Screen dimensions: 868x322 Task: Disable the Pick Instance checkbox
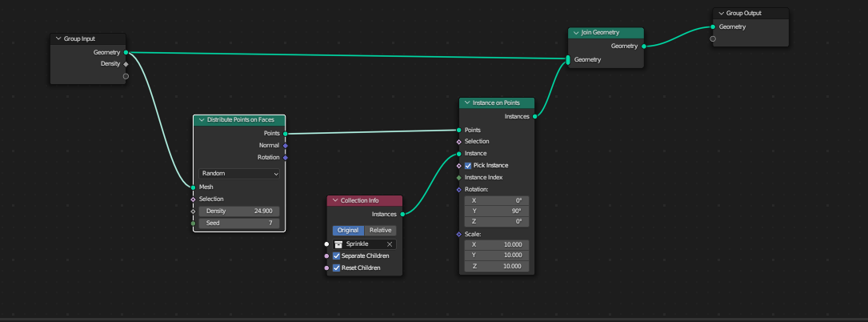click(x=468, y=166)
